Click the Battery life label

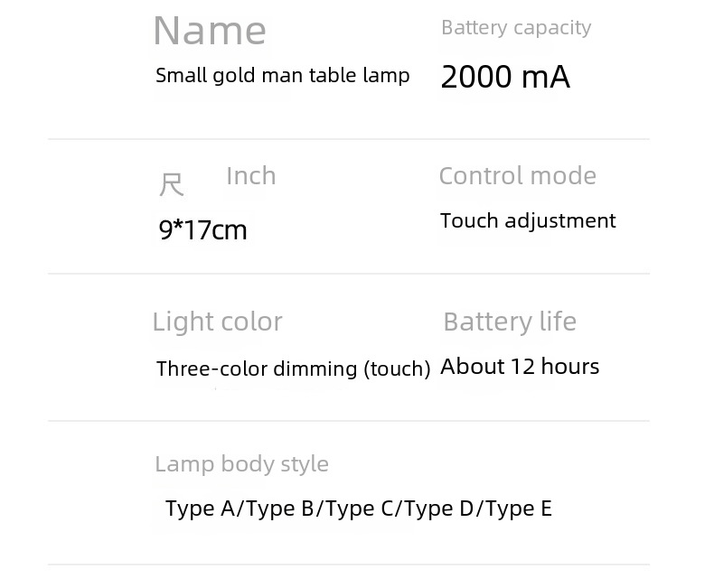[x=509, y=322]
